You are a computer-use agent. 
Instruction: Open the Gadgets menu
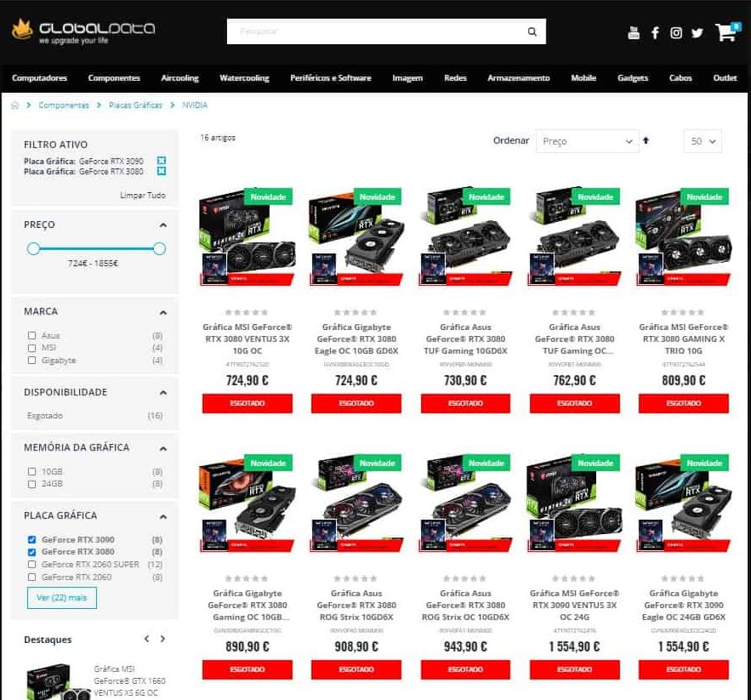pyautogui.click(x=633, y=77)
